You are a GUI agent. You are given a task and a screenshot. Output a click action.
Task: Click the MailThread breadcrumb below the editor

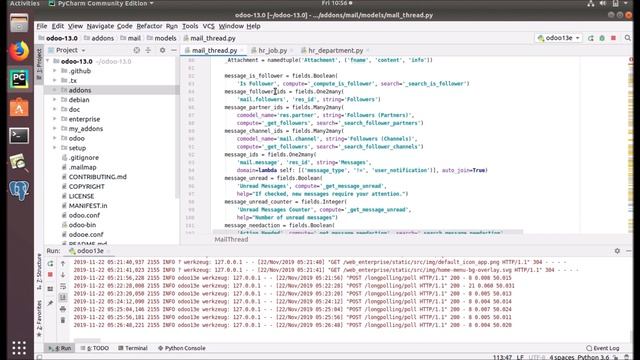(231, 240)
